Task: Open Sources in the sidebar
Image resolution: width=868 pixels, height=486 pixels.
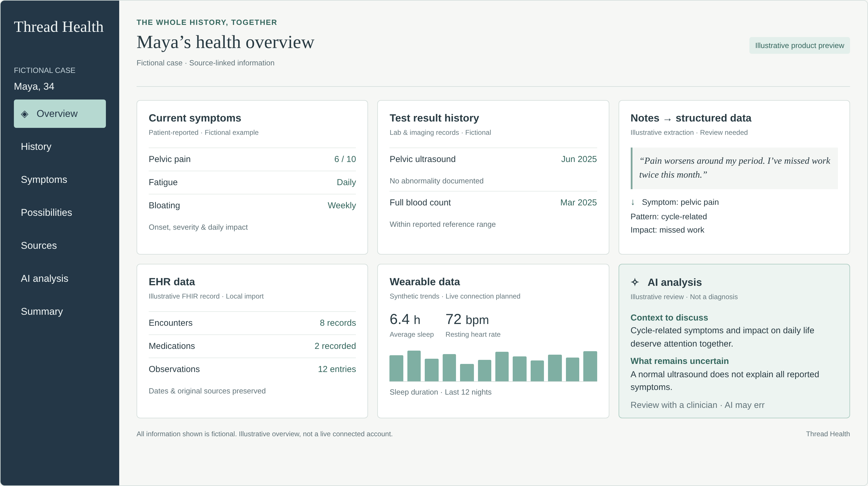Action: [60, 246]
